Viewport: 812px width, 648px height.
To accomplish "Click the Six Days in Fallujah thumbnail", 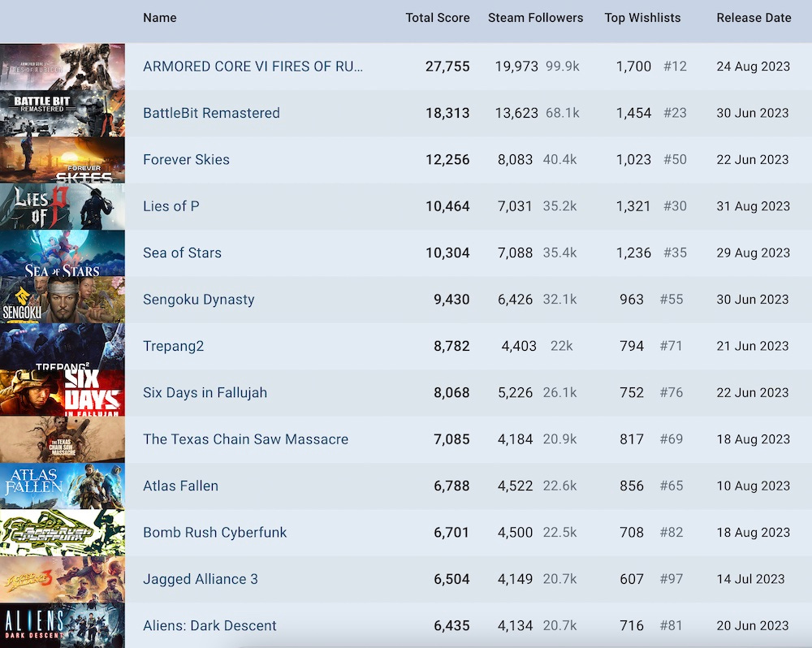I will (63, 392).
